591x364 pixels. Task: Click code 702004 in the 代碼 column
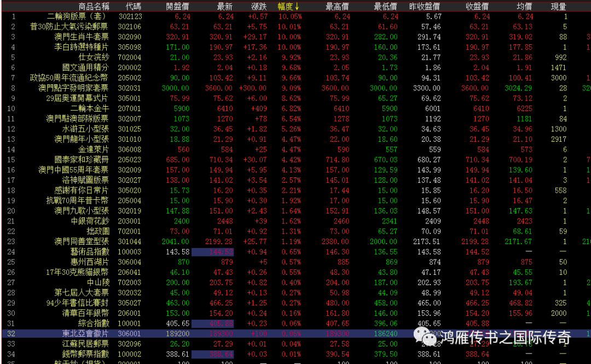[130, 57]
